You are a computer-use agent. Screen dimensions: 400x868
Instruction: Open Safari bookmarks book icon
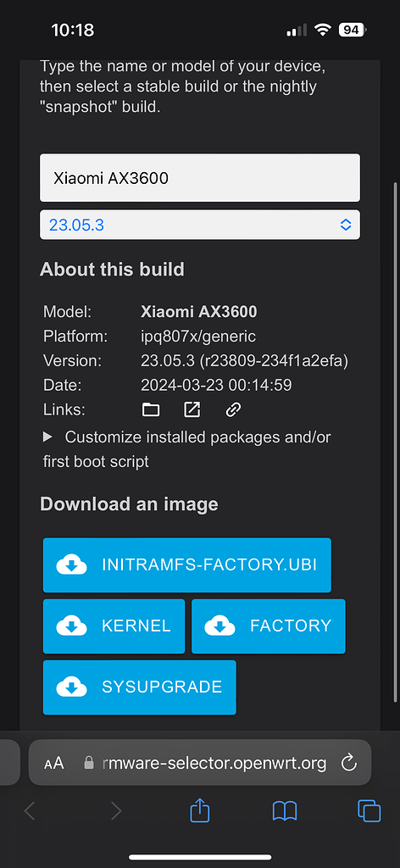click(x=285, y=811)
